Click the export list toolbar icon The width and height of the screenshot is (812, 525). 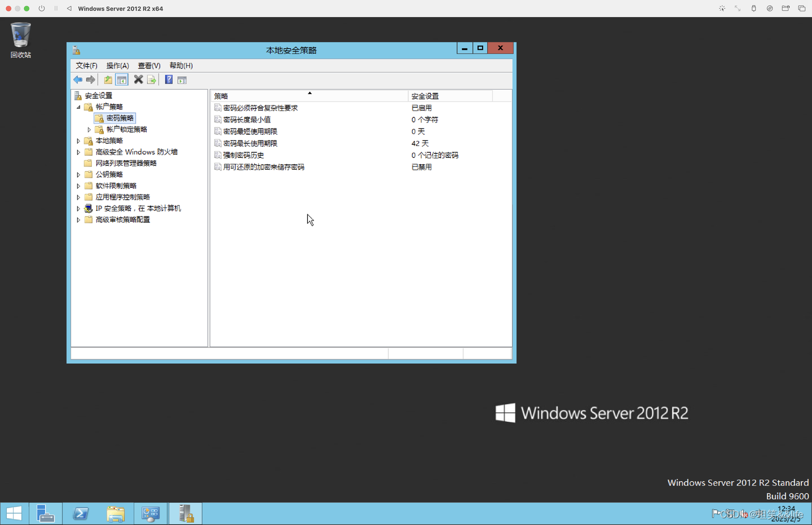click(x=152, y=80)
